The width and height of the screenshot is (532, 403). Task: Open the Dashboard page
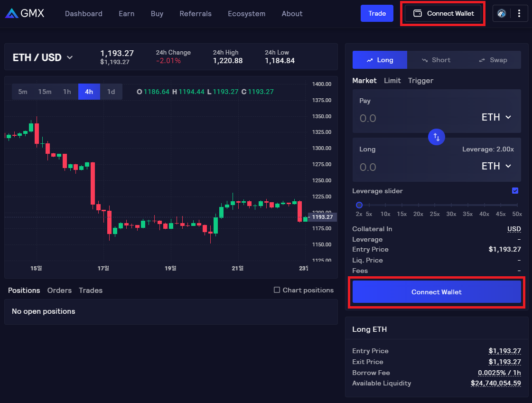(84, 14)
